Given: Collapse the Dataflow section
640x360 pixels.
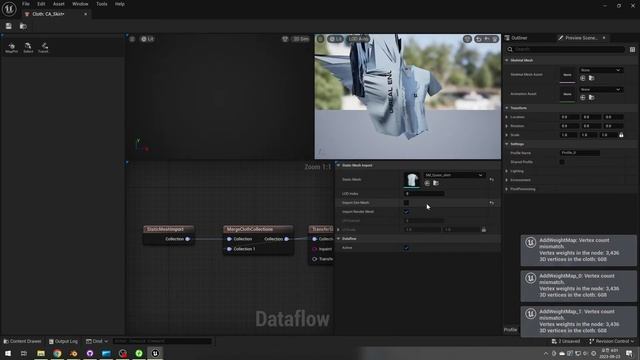Looking at the screenshot, I should pos(338,238).
